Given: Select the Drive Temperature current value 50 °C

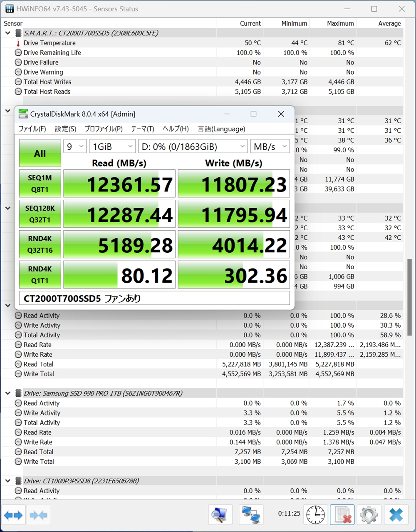Looking at the screenshot, I should point(253,43).
